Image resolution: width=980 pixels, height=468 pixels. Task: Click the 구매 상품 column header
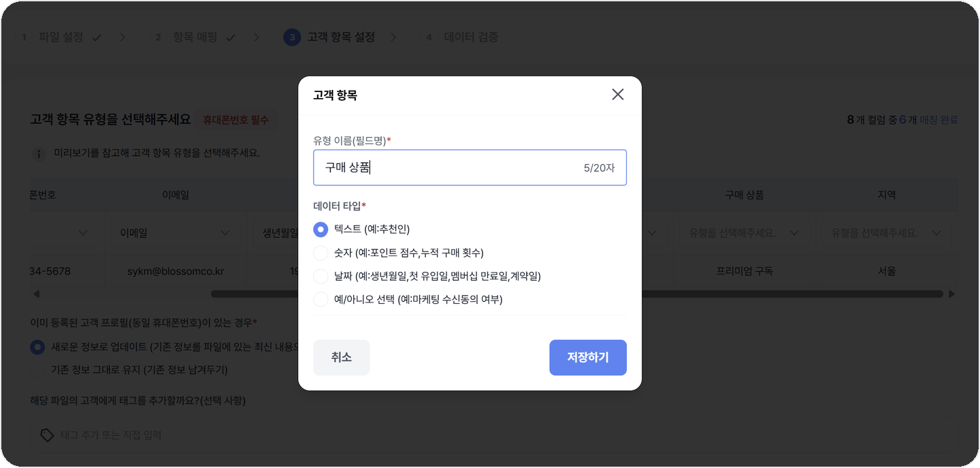(744, 195)
